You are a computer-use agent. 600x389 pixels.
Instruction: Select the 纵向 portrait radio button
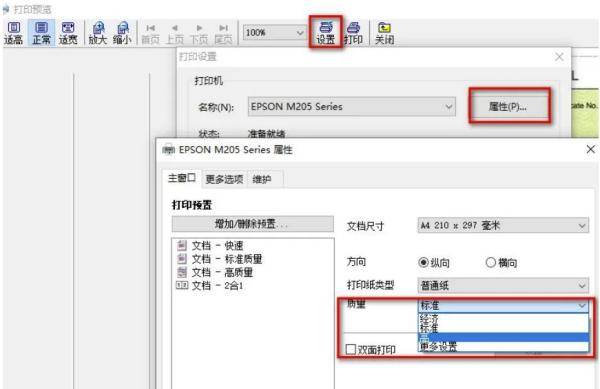[423, 262]
